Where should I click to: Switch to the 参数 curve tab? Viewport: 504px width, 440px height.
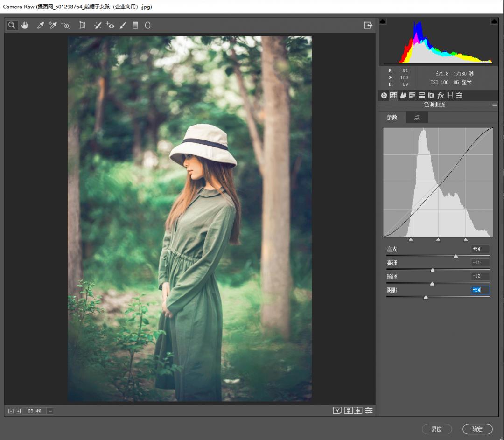[392, 118]
